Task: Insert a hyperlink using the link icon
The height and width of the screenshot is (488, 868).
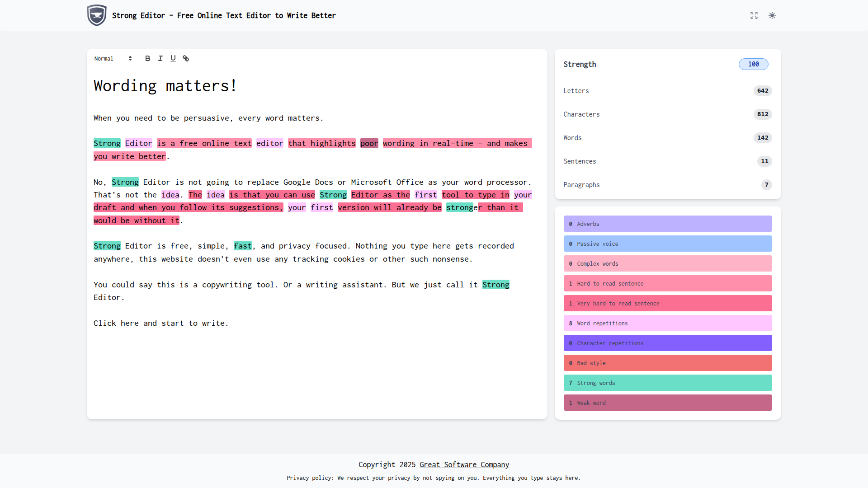Action: [x=186, y=58]
